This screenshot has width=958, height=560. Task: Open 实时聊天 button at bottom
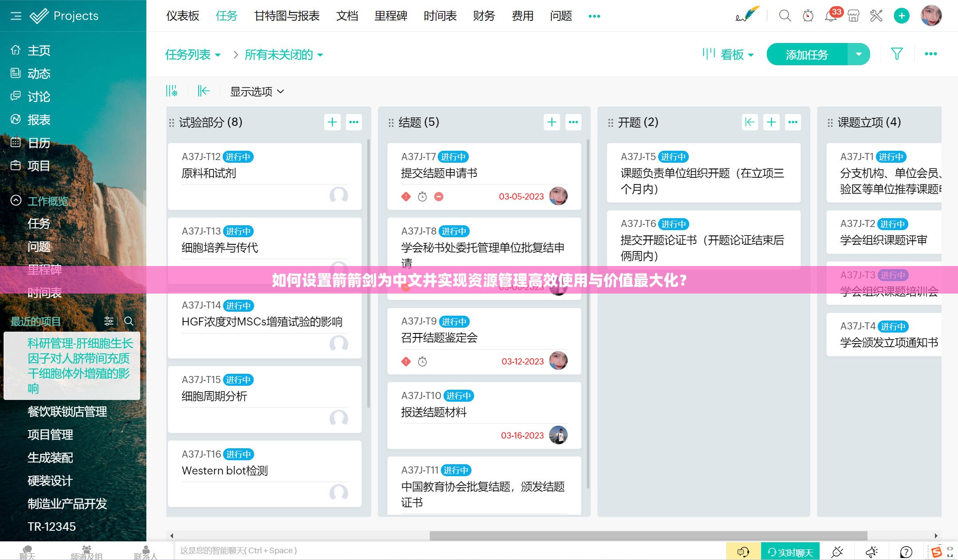[790, 552]
